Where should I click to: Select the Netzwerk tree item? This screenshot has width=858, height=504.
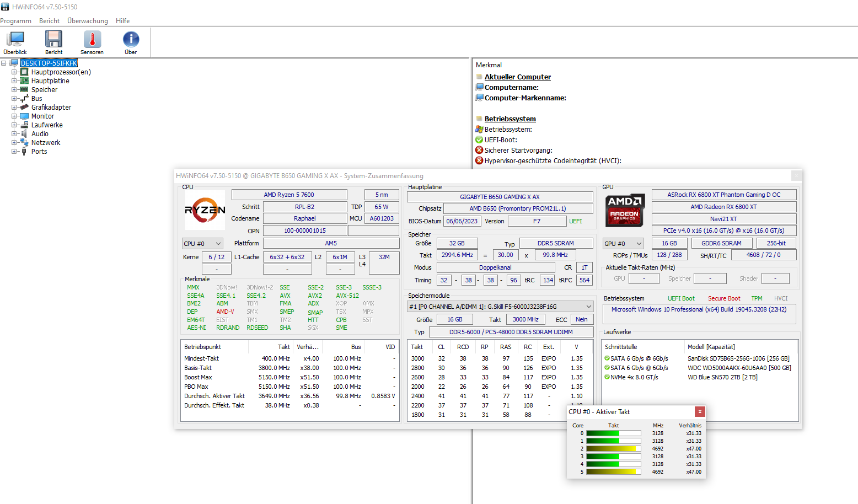click(46, 143)
